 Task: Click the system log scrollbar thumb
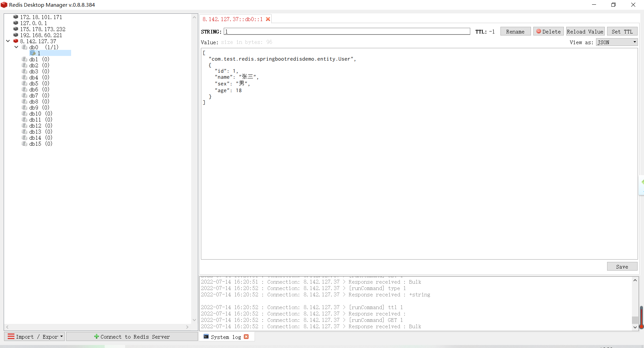pos(635,320)
